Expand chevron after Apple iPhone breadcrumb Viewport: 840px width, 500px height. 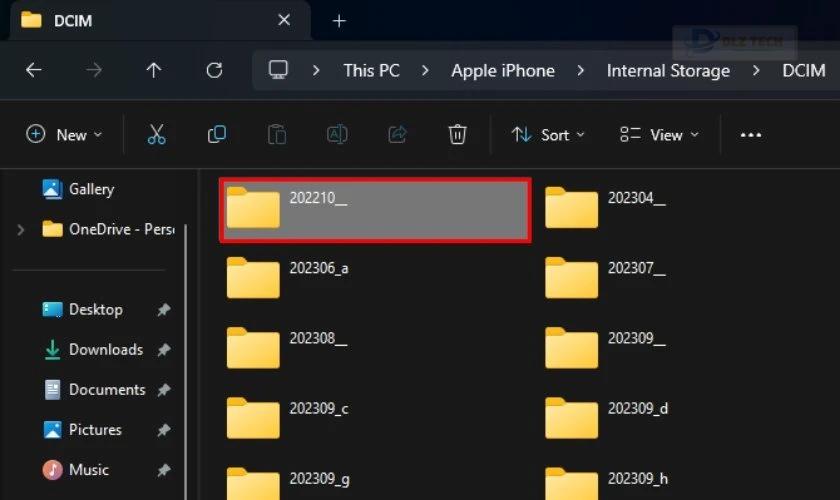coord(580,70)
